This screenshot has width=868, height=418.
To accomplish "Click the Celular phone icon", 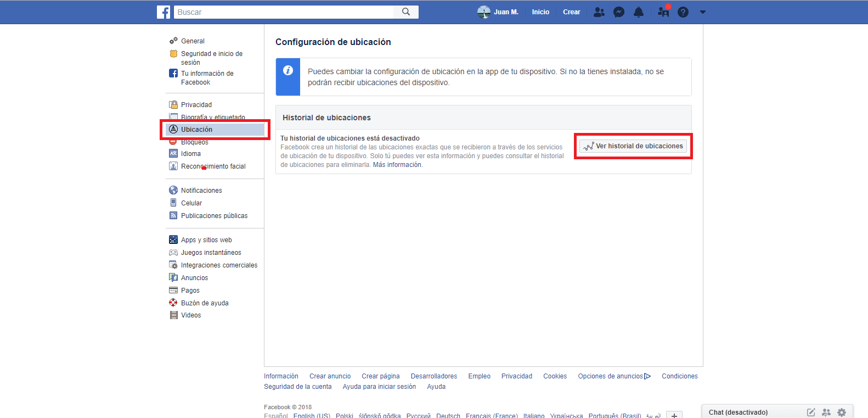I will pyautogui.click(x=173, y=203).
